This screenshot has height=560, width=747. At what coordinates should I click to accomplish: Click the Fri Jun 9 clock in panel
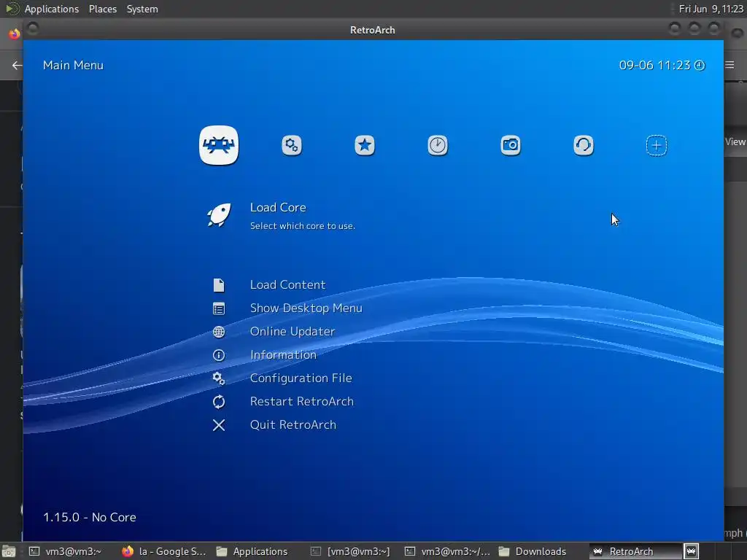(x=711, y=9)
